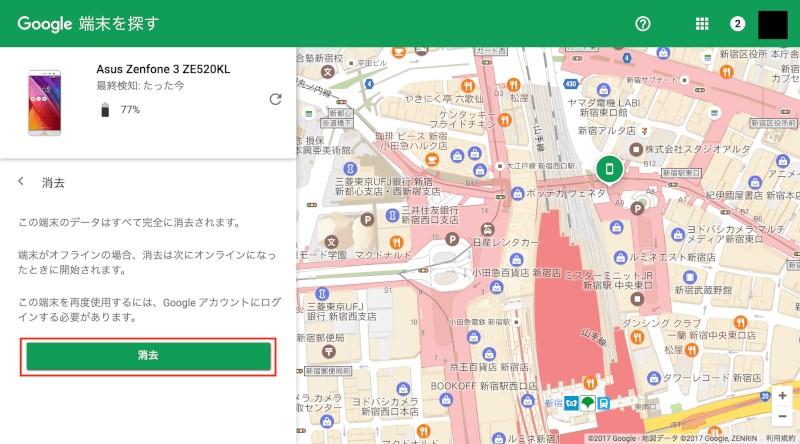Click the 株式会社スタジオアルタ map marker
The height and width of the screenshot is (444, 800).
(636, 150)
